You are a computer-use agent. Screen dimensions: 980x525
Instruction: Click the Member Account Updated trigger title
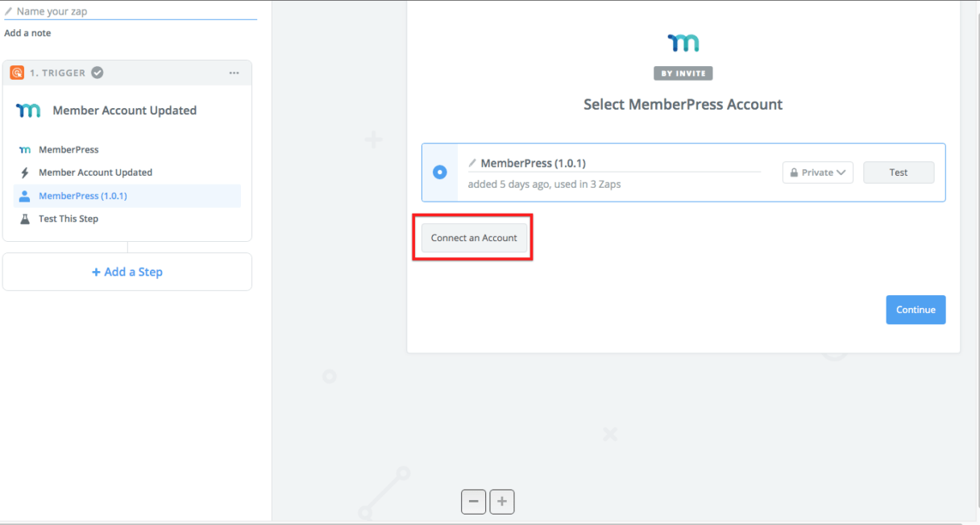[125, 110]
